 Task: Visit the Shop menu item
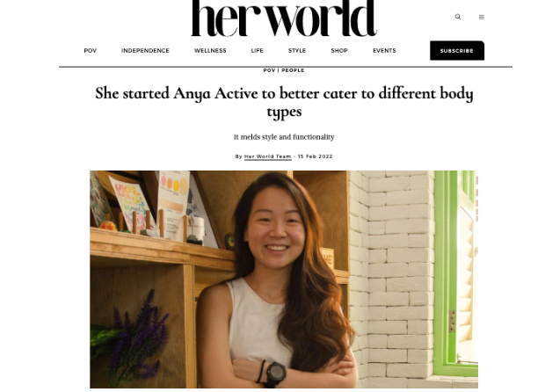click(339, 51)
